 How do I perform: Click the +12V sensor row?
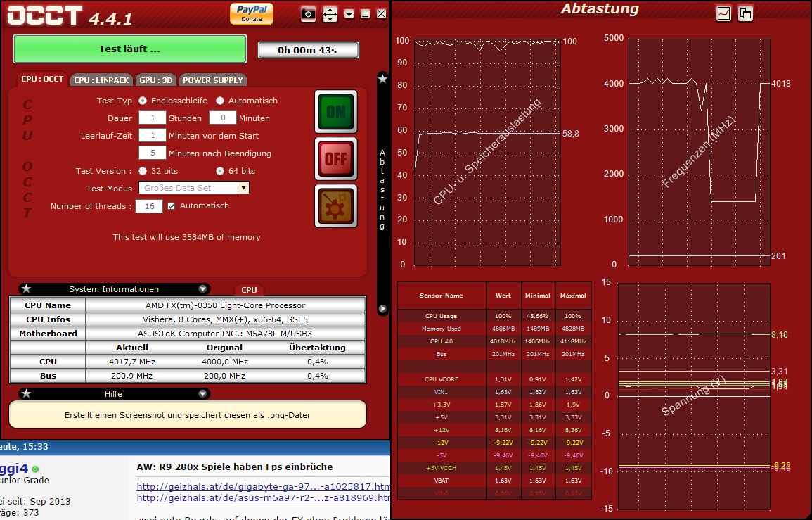(494, 430)
